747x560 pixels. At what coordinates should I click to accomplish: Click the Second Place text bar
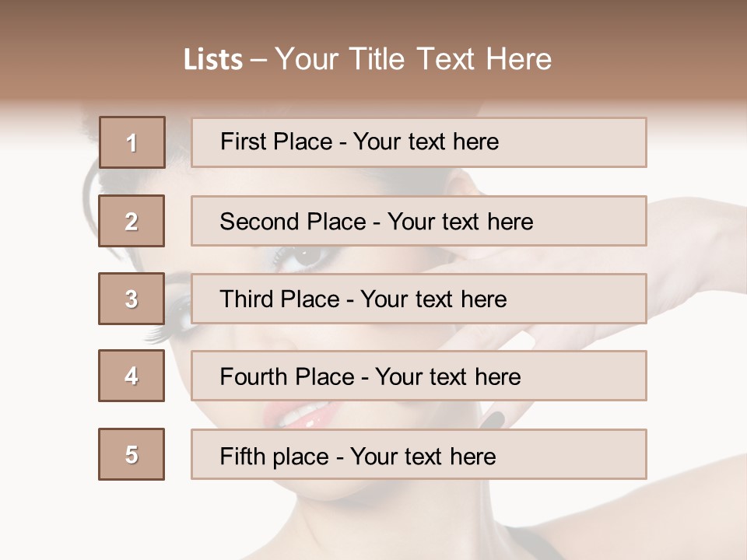(419, 221)
